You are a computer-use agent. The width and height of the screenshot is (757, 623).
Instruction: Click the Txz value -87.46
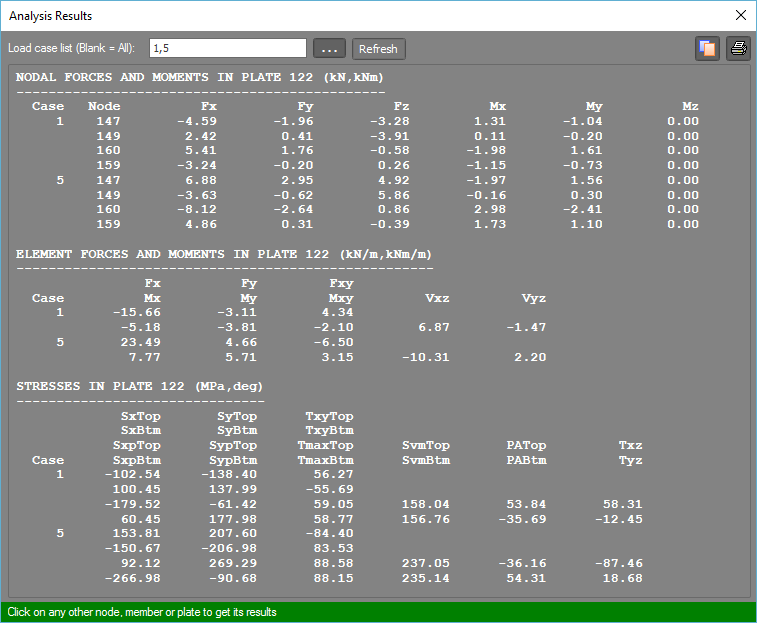click(x=619, y=563)
